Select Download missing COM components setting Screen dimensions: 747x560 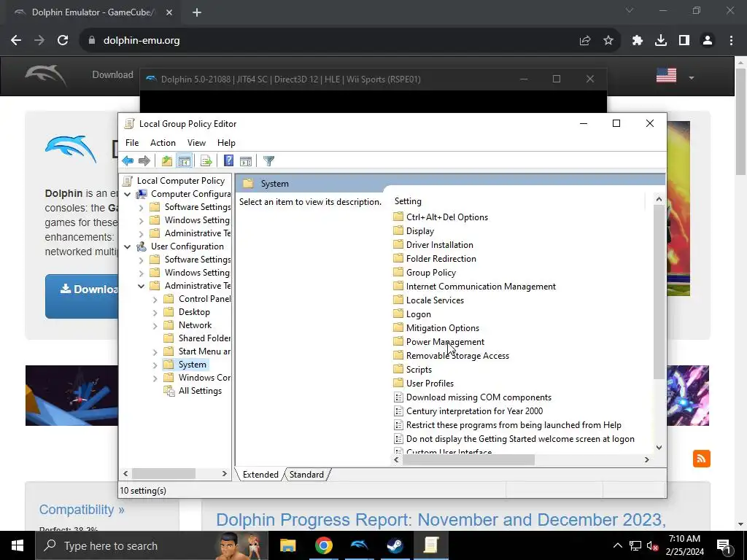479,397
